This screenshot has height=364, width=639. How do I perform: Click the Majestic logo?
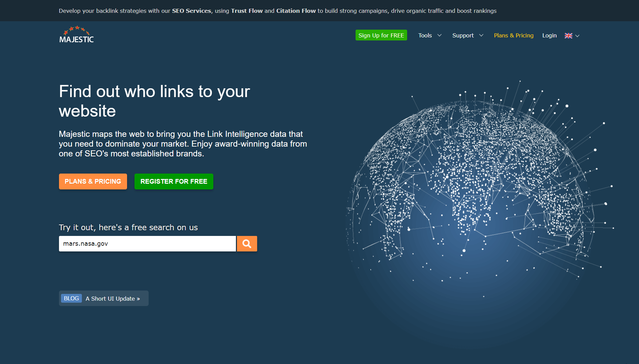[x=77, y=34]
